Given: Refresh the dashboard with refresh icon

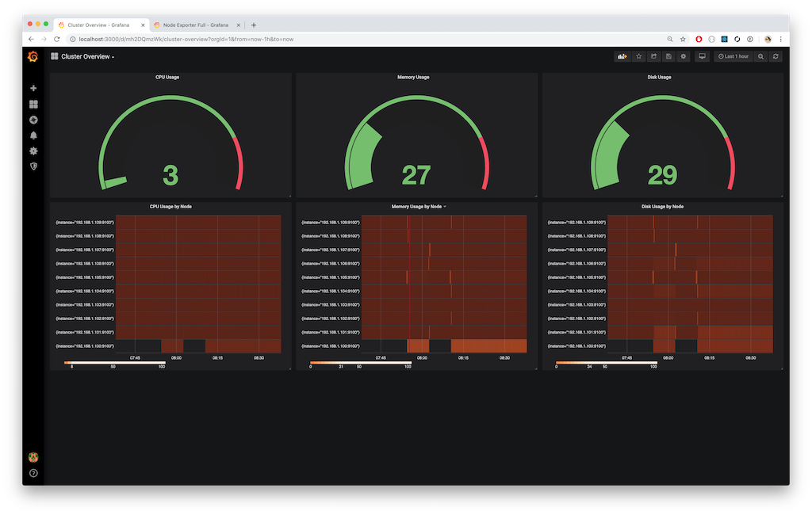Looking at the screenshot, I should pos(776,56).
